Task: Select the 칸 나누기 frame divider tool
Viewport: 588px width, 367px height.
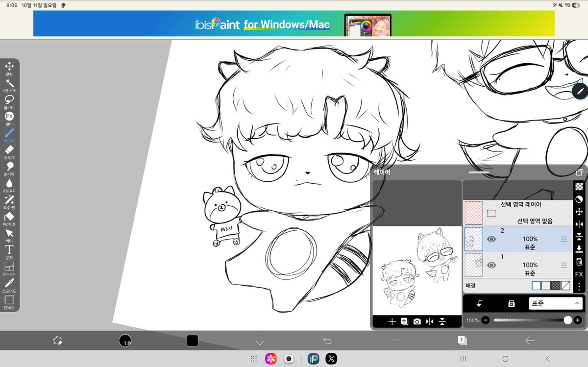Action: pos(9,269)
